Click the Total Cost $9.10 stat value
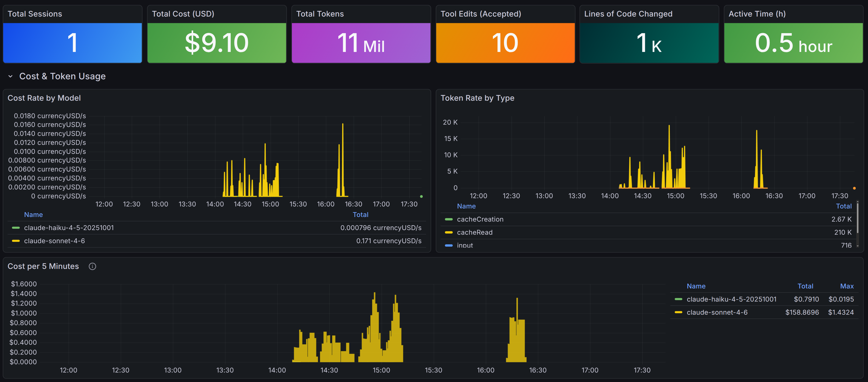 [217, 43]
